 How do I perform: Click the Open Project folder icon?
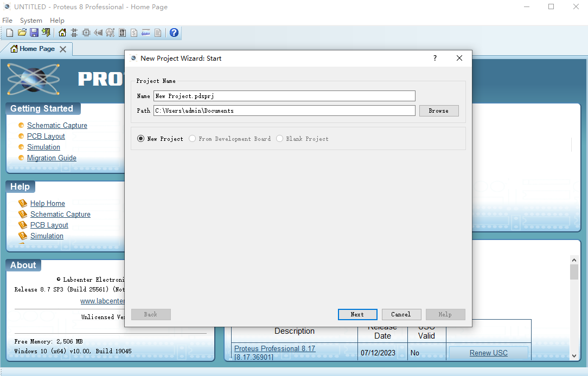pos(22,33)
